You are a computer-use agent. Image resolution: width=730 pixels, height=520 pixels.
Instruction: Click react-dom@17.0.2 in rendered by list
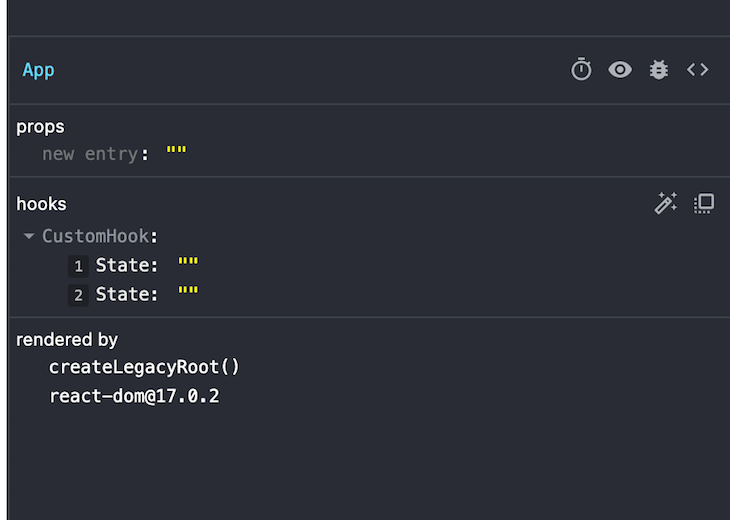(134, 396)
